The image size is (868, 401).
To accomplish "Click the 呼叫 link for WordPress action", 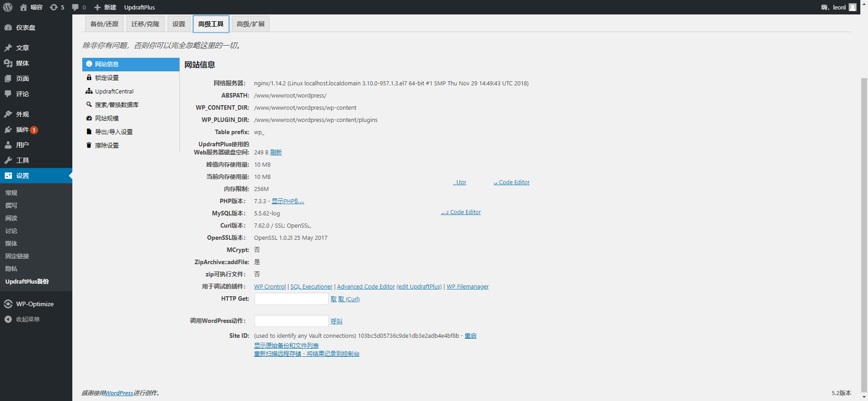I will pyautogui.click(x=336, y=321).
